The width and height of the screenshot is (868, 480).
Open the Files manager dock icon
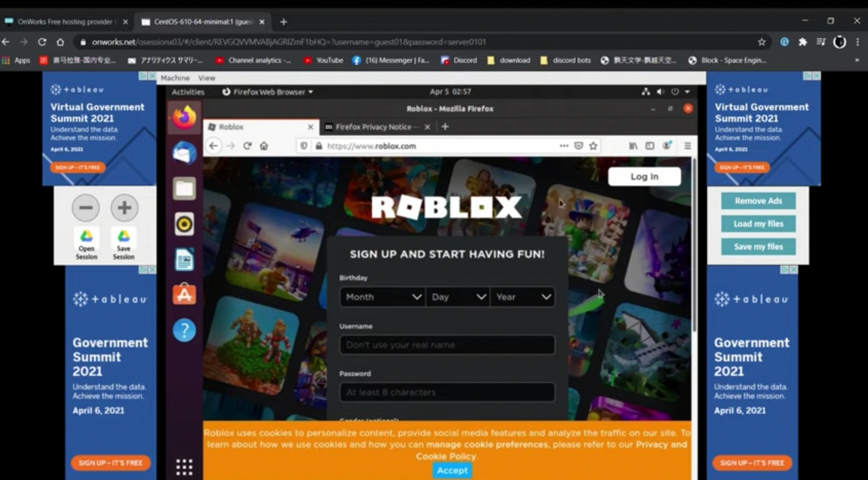tap(184, 188)
